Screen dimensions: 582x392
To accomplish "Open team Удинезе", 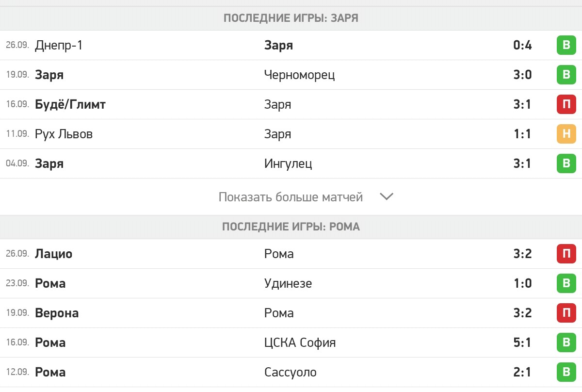I will pyautogui.click(x=288, y=284).
